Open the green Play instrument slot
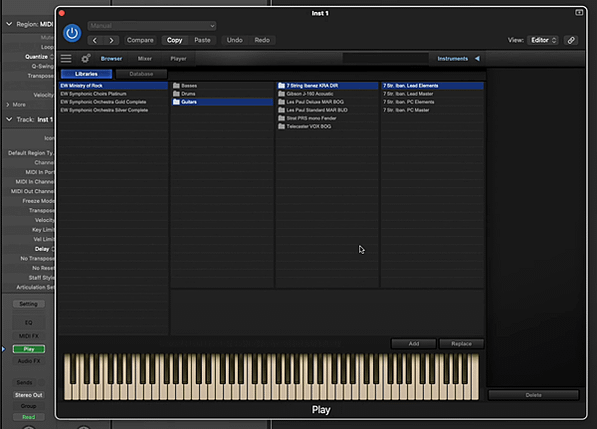Image resolution: width=597 pixels, height=429 pixels. pos(29,349)
